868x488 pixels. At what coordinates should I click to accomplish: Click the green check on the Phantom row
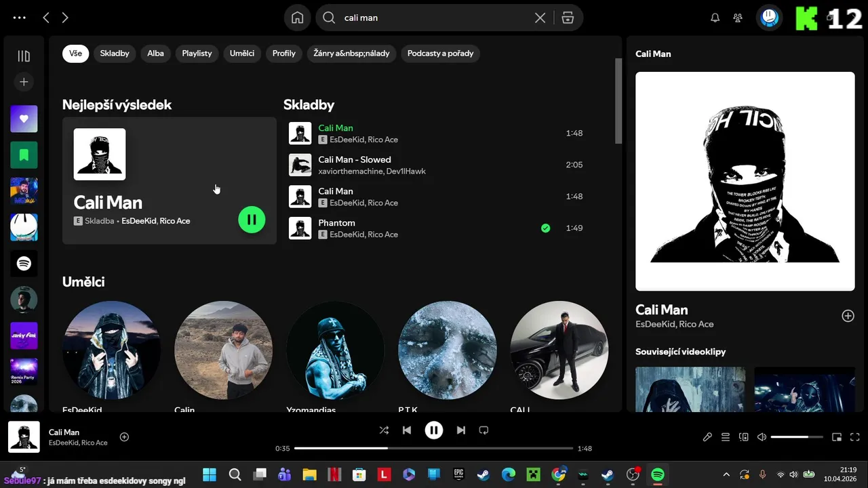(545, 228)
